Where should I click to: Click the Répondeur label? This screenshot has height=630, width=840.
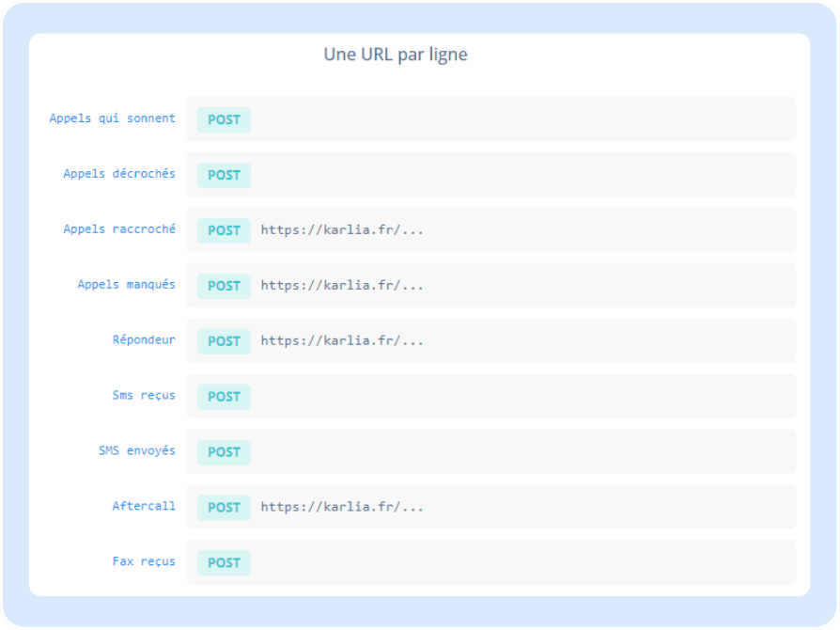click(x=144, y=339)
